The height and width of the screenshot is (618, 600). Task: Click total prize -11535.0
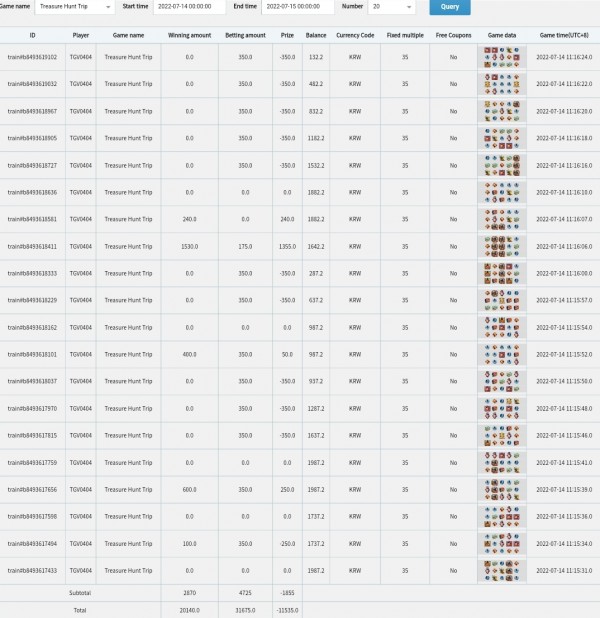(x=287, y=610)
